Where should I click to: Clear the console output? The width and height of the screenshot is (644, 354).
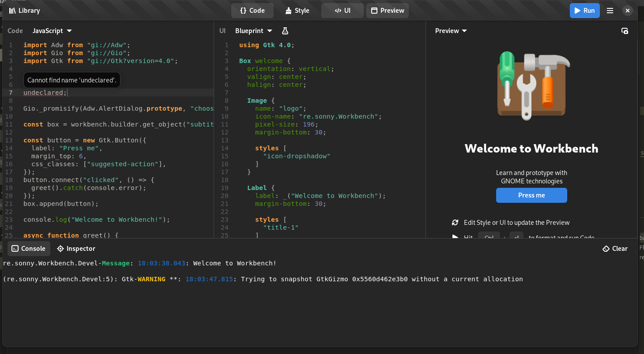pyautogui.click(x=615, y=249)
